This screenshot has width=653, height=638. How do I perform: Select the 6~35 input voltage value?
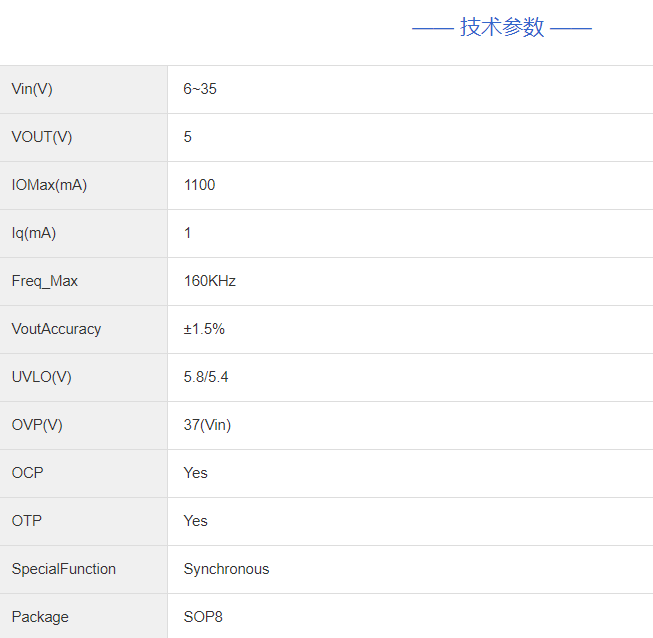(200, 89)
